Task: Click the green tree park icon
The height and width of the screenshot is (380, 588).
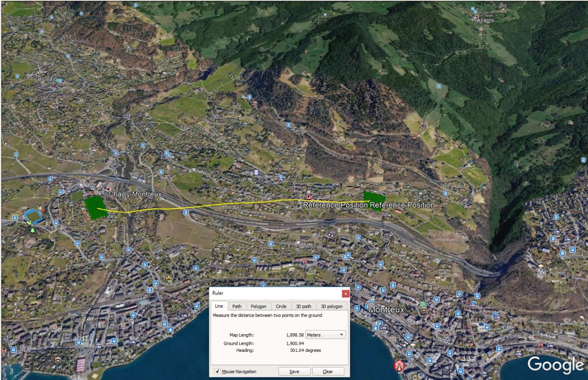Action: click(x=33, y=230)
